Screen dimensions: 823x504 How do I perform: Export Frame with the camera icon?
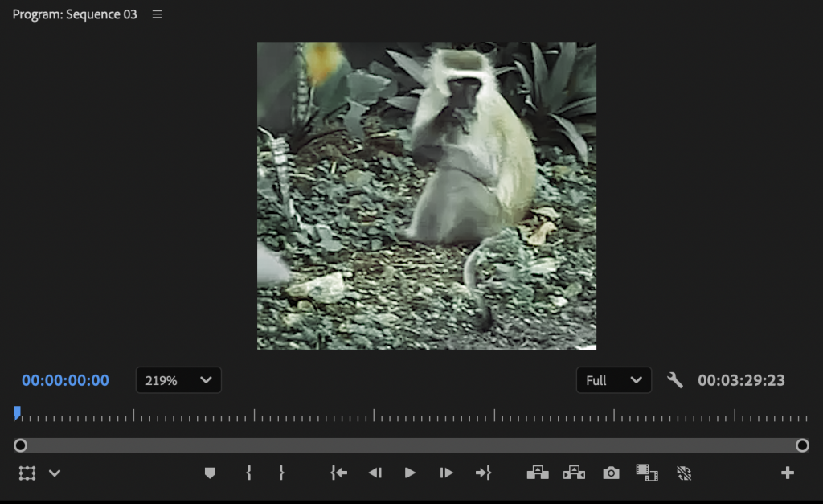pos(611,473)
